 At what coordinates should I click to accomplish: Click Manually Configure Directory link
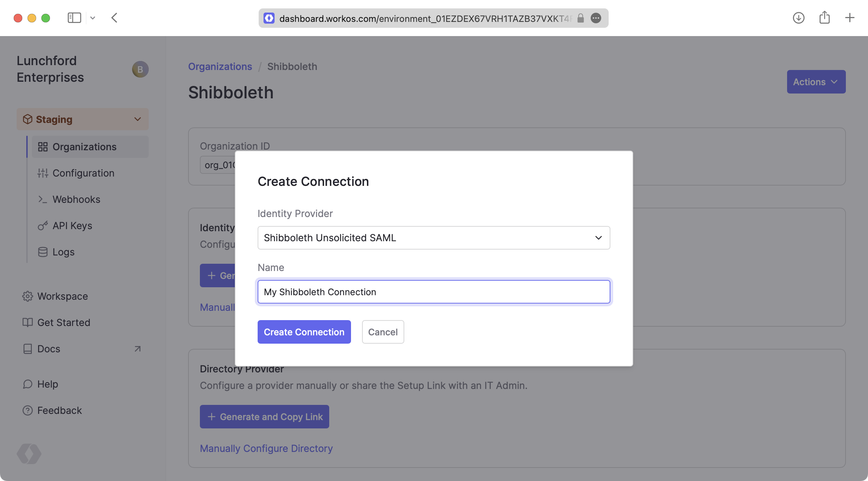tap(266, 448)
